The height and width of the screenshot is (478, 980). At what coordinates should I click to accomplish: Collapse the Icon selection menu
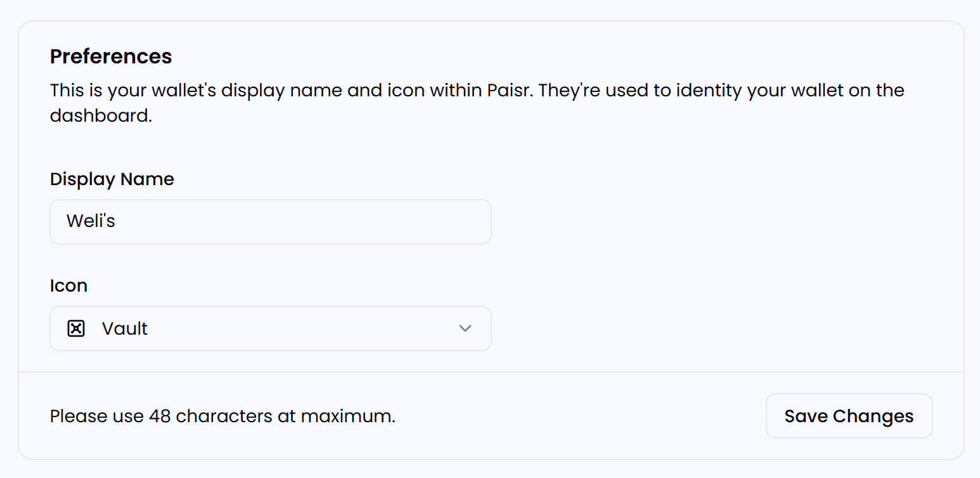click(x=465, y=328)
